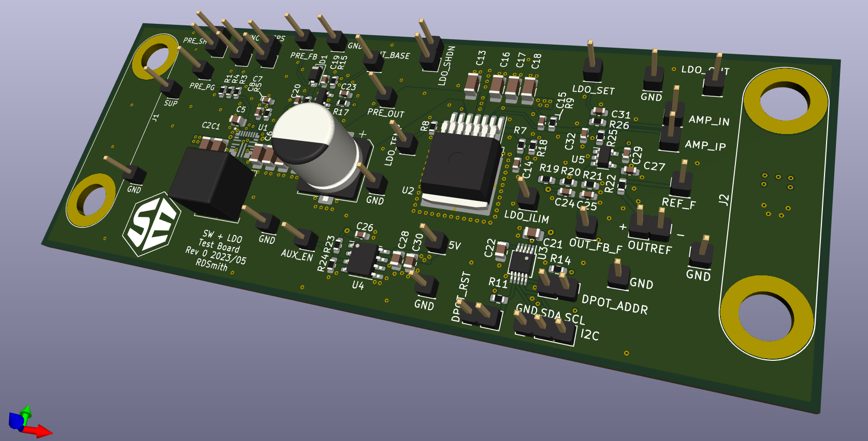
Task: Click the C13 tan capacitor component
Action: tap(472, 85)
